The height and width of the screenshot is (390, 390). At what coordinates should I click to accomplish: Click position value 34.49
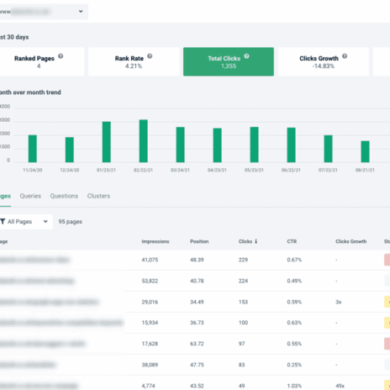[x=197, y=302]
